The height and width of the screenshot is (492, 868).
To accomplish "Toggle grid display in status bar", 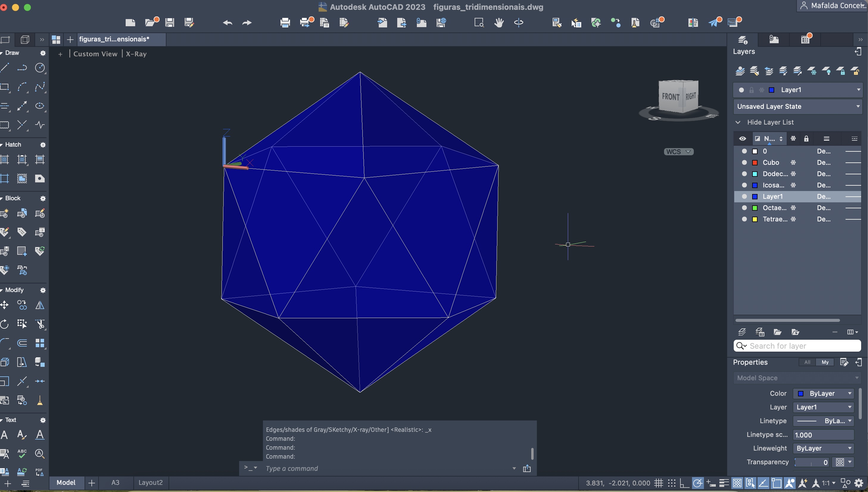I will [x=658, y=483].
